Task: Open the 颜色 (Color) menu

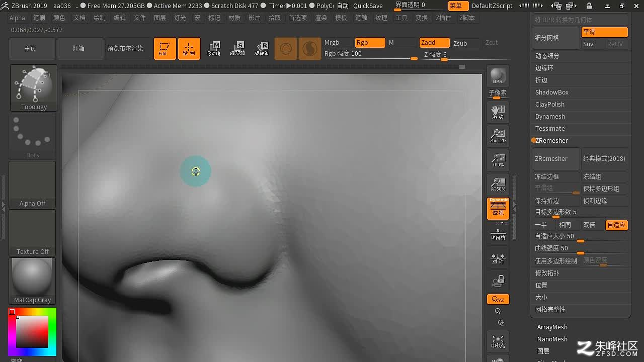Action: click(59, 18)
